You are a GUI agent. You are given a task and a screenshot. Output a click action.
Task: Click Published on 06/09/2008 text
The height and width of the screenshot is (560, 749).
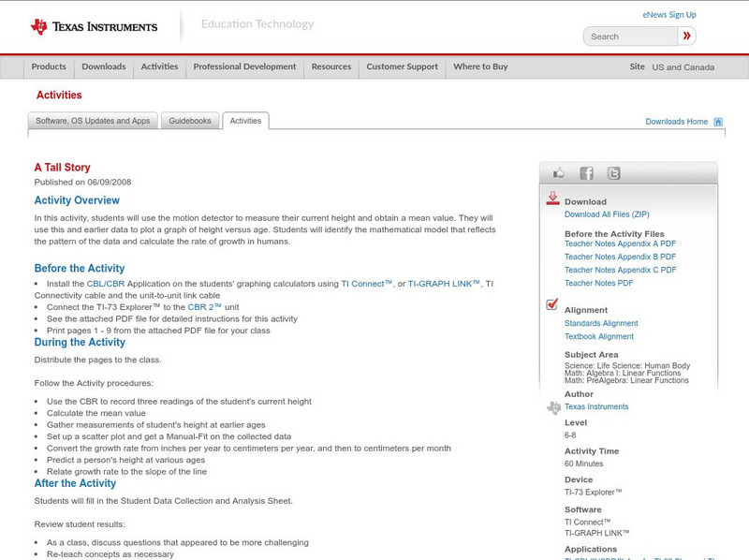82,182
